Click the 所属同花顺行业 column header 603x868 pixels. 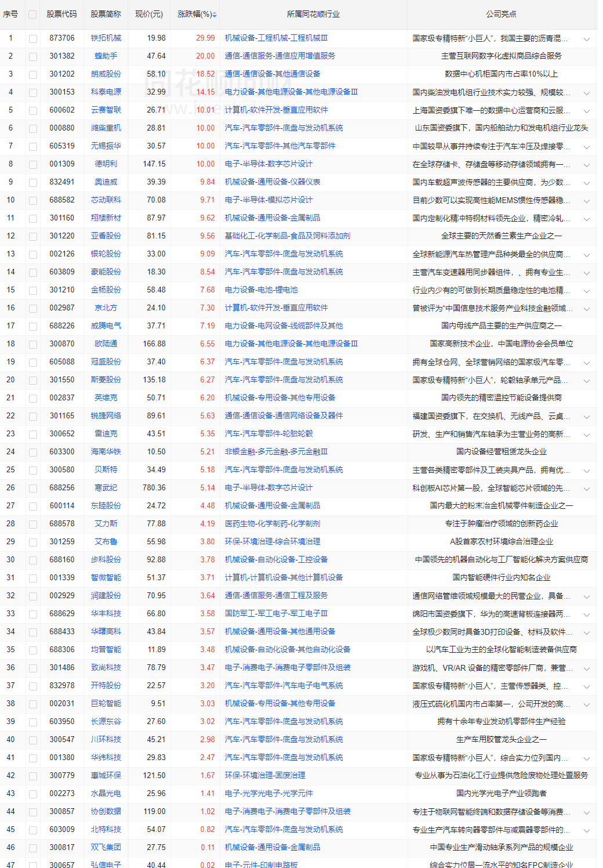(314, 15)
